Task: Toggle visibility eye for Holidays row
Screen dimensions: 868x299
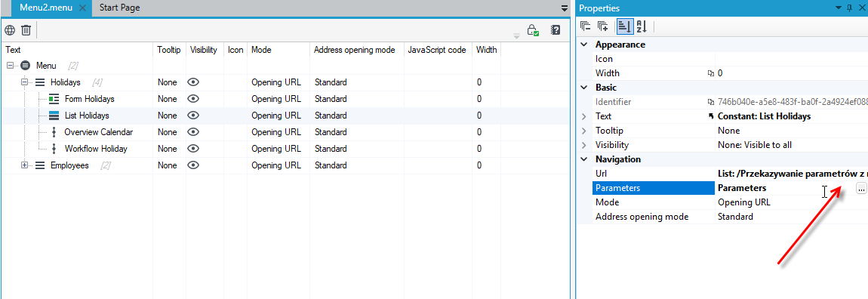Action: pyautogui.click(x=193, y=82)
